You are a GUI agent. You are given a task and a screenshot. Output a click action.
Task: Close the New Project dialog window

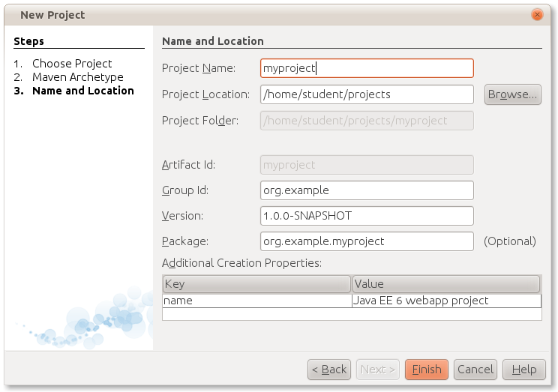(537, 14)
